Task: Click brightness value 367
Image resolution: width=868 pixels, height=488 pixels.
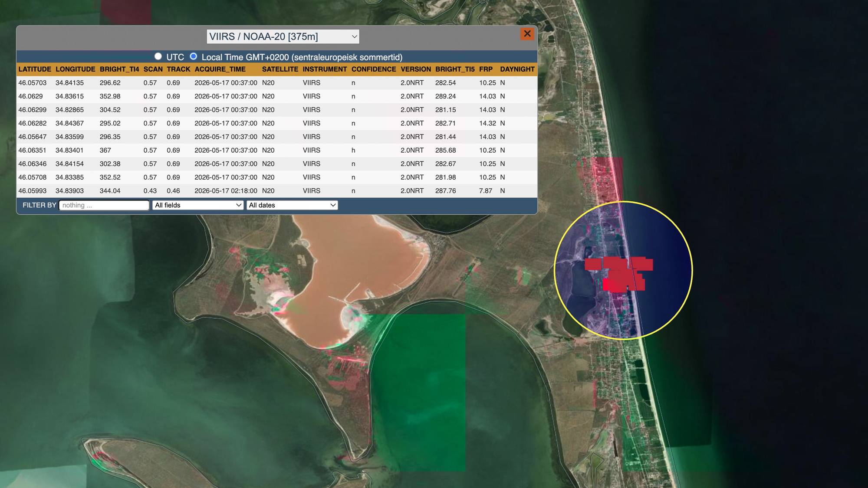Action: tap(105, 150)
